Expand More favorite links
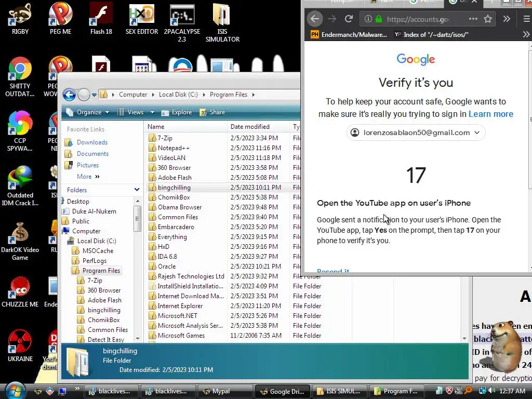Screen dimensions: 532x399 pos(88,177)
